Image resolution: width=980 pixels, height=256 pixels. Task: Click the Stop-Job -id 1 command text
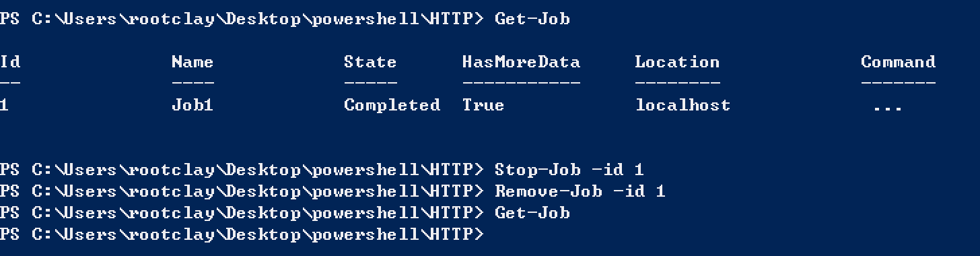click(569, 170)
